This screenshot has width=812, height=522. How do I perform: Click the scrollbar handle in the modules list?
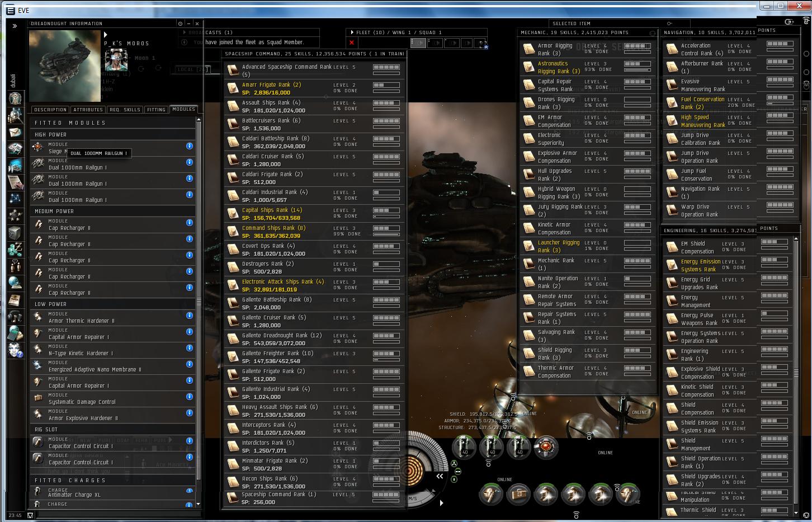[x=198, y=302]
